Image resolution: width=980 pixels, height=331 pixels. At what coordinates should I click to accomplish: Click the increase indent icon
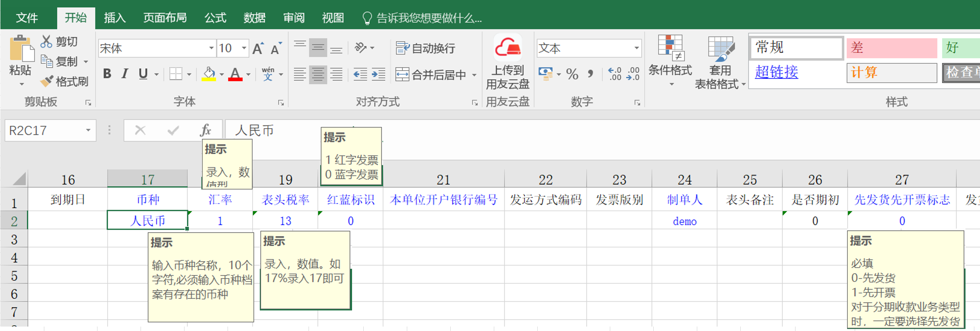379,74
